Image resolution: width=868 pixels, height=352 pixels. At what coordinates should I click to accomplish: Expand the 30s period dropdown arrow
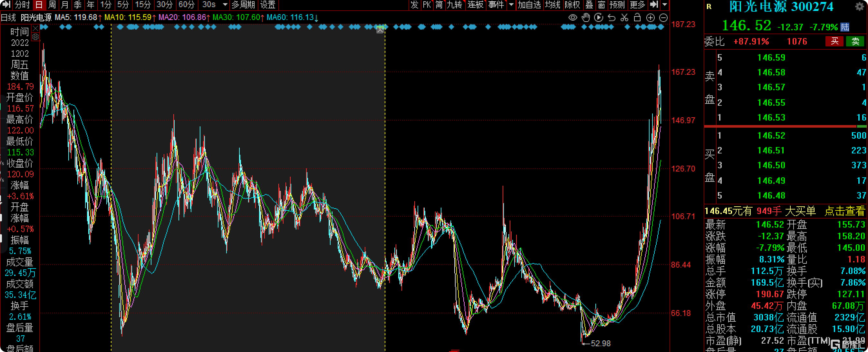pyautogui.click(x=225, y=5)
